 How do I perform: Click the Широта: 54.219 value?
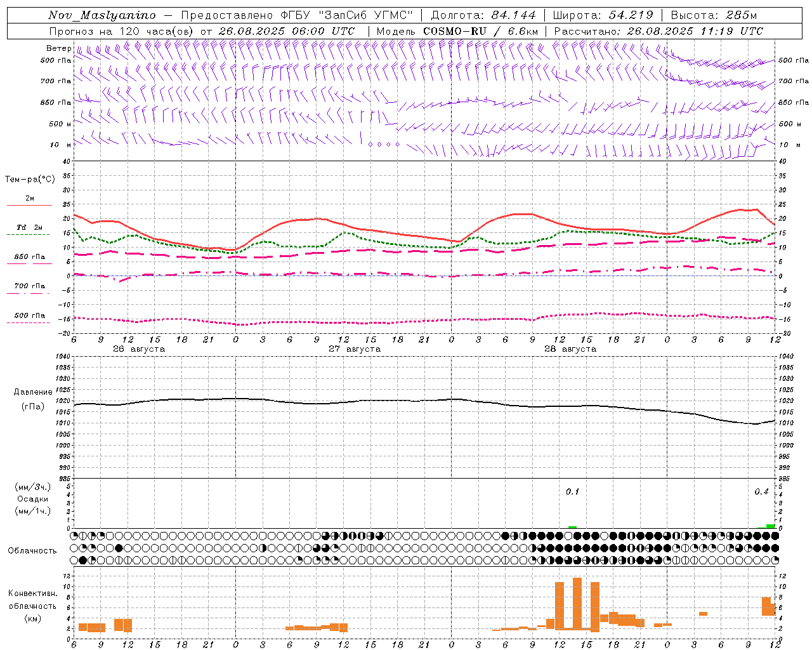coord(603,15)
